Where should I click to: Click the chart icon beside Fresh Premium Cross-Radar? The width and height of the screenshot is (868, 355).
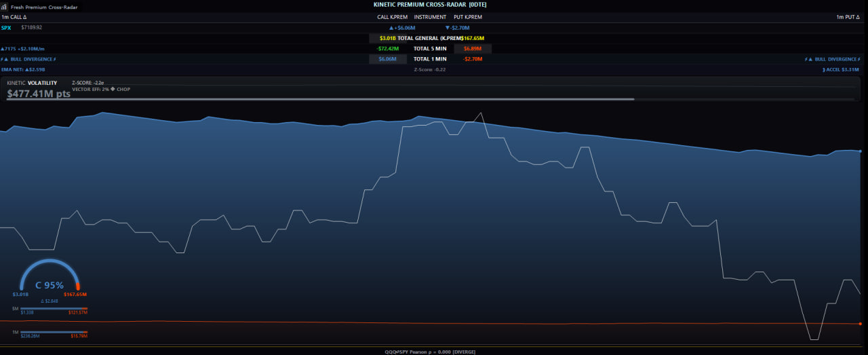click(5, 7)
